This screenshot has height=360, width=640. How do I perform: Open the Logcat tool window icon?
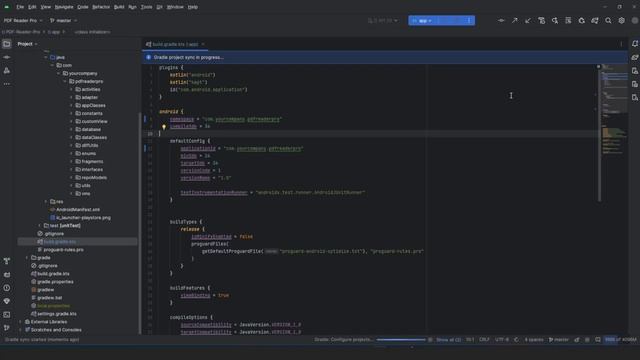7,275
